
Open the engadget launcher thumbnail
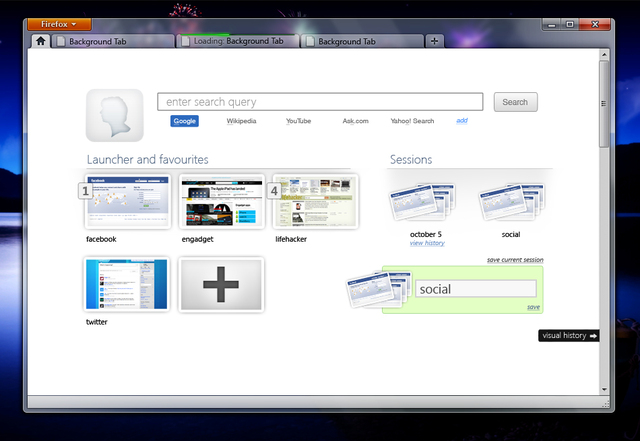tap(222, 201)
